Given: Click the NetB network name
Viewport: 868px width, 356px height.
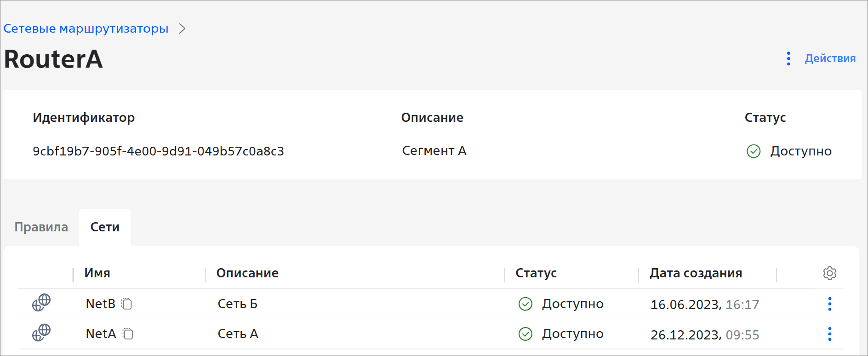Looking at the screenshot, I should pos(101,304).
